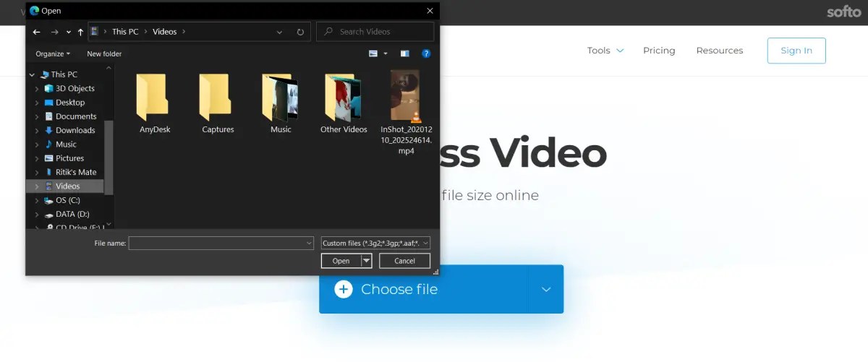This screenshot has width=868, height=362.
Task: Open the Tools menu on webpage
Action: (605, 51)
